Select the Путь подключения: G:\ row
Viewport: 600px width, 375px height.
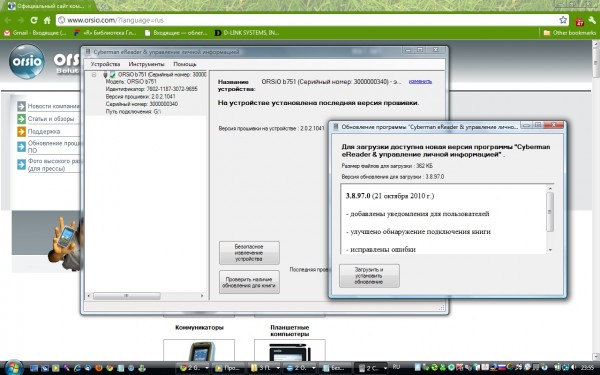[x=133, y=111]
